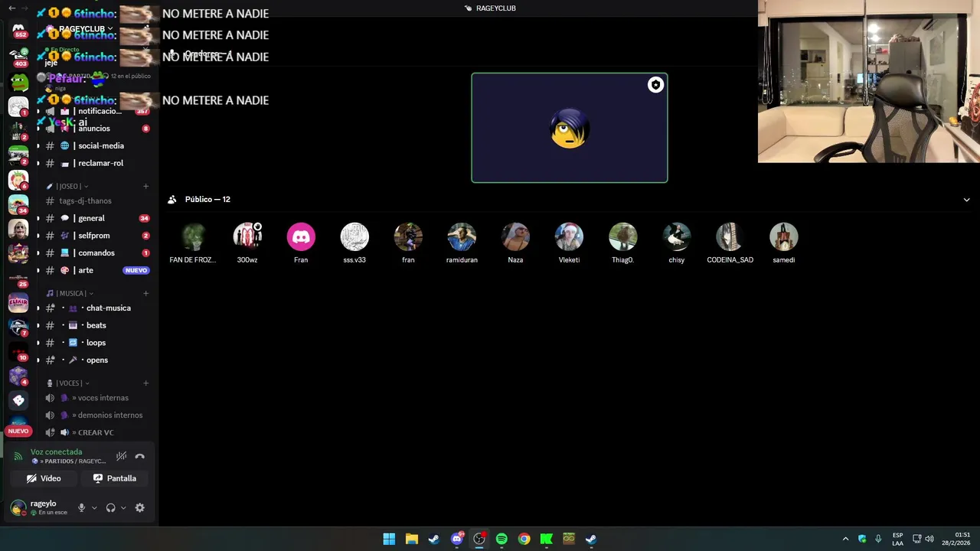Image resolution: width=980 pixels, height=551 pixels.
Task: Open Discord from the taskbar
Action: click(457, 539)
